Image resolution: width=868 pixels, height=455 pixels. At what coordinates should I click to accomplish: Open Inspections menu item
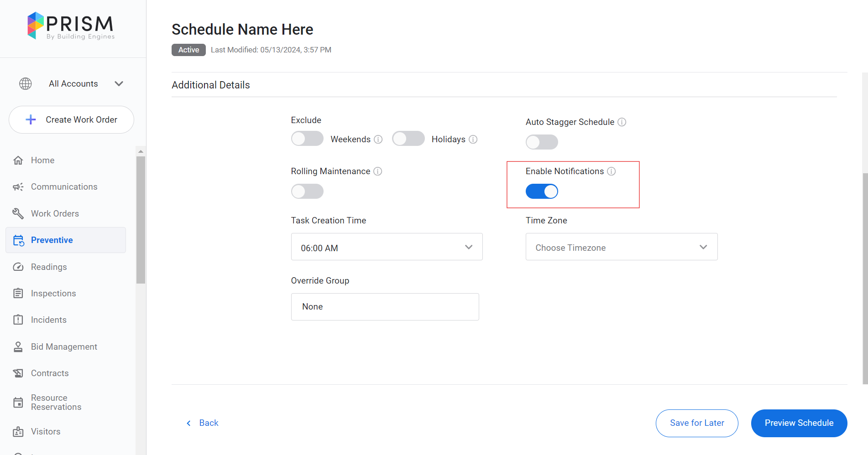(66, 293)
